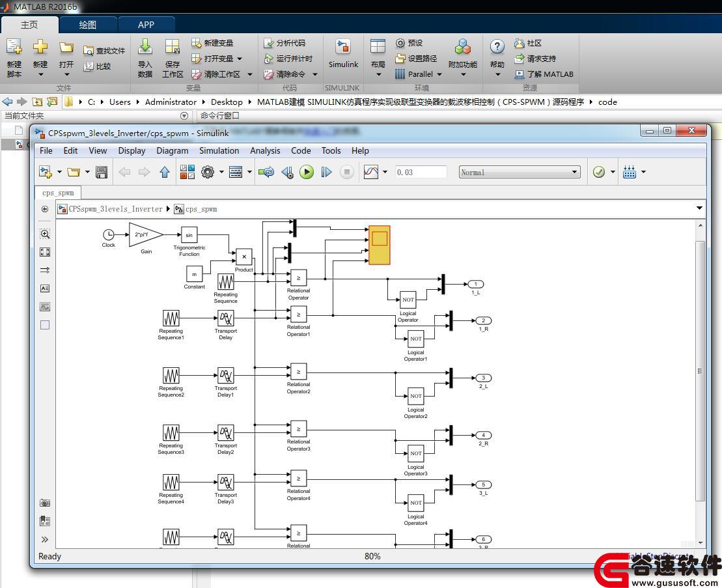The height and width of the screenshot is (588, 722).
Task: Step forward the simulation
Action: point(326,172)
